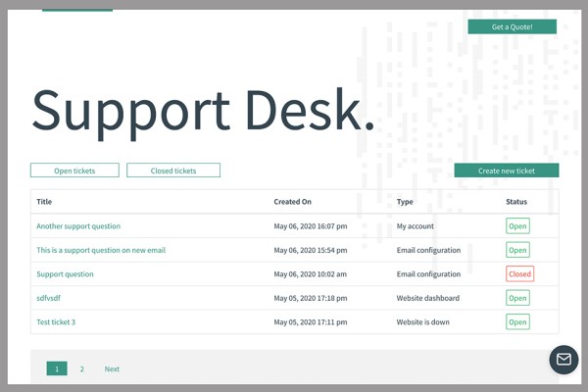Open 'This is a support question on new email'

click(101, 250)
